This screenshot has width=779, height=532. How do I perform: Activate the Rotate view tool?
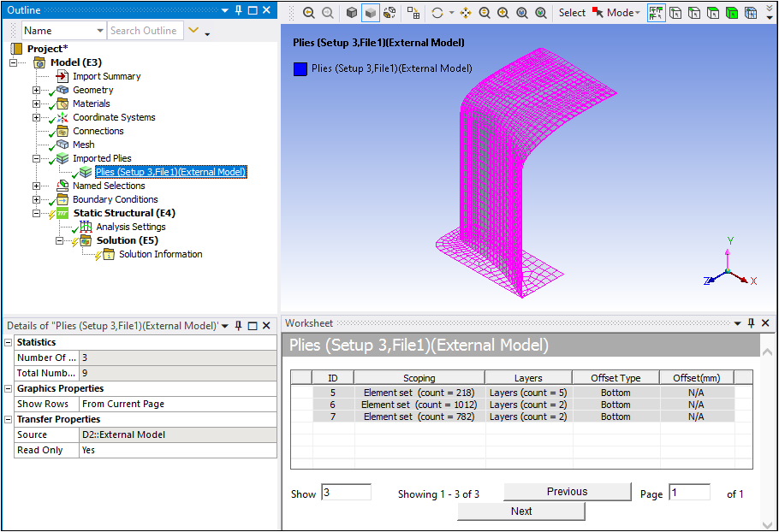(438, 13)
